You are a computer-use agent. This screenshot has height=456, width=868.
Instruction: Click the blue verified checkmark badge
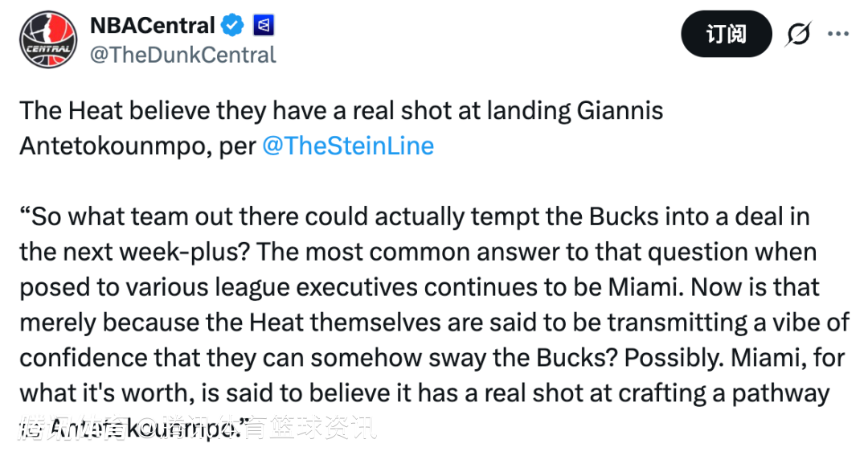(233, 26)
